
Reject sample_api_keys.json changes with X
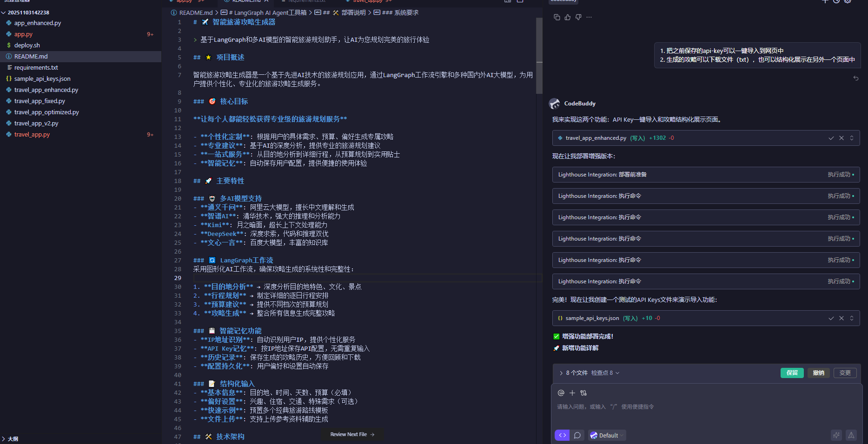tap(841, 318)
